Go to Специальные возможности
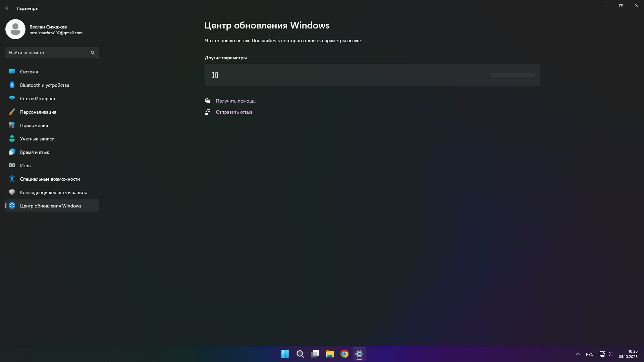This screenshot has width=644, height=362. (x=52, y=179)
